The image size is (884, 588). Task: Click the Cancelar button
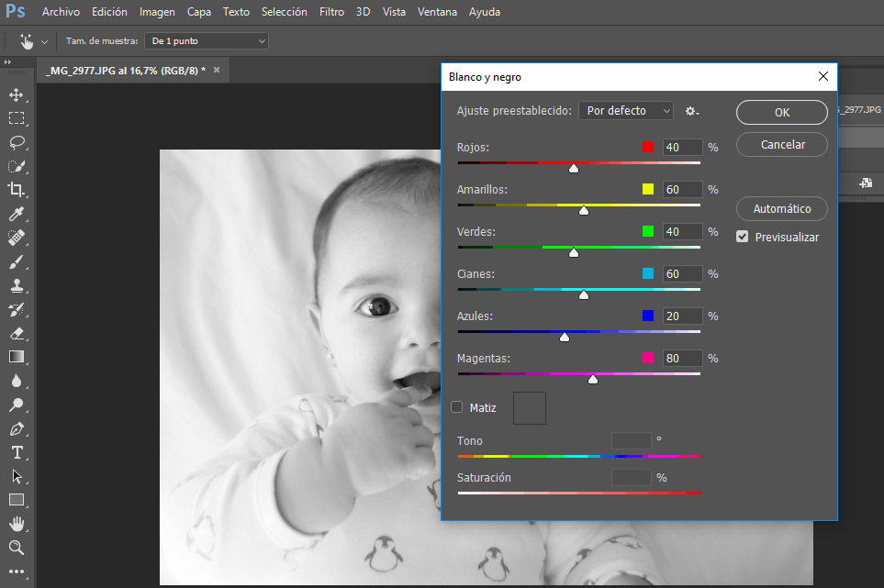click(782, 144)
